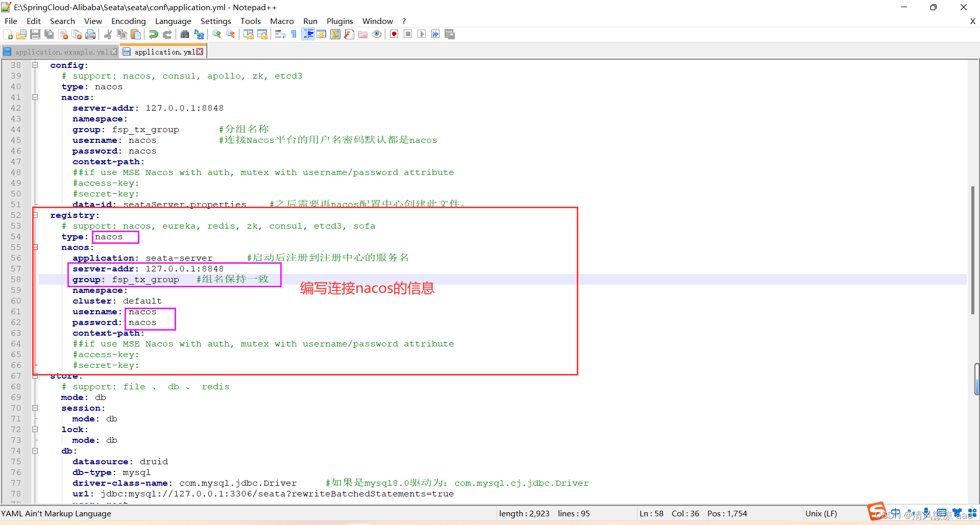The height and width of the screenshot is (525, 980).
Task: Toggle the Indent Guide button
Action: click(x=308, y=34)
